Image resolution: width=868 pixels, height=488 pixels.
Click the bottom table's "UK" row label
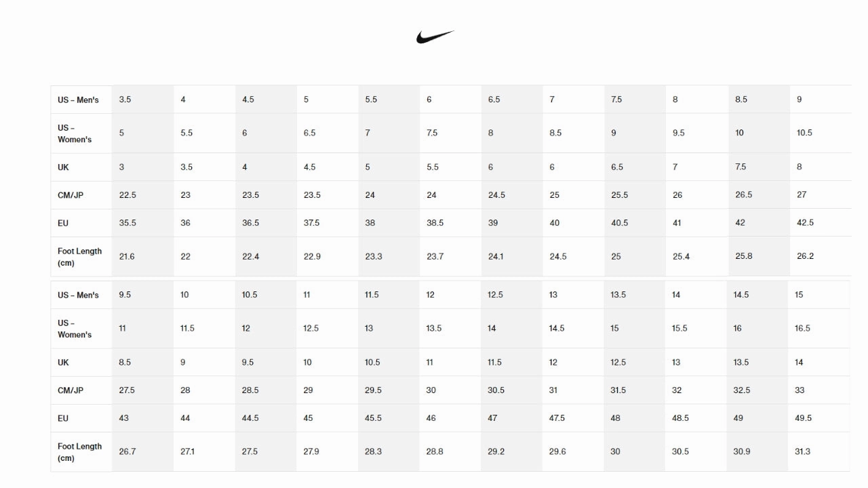click(63, 363)
